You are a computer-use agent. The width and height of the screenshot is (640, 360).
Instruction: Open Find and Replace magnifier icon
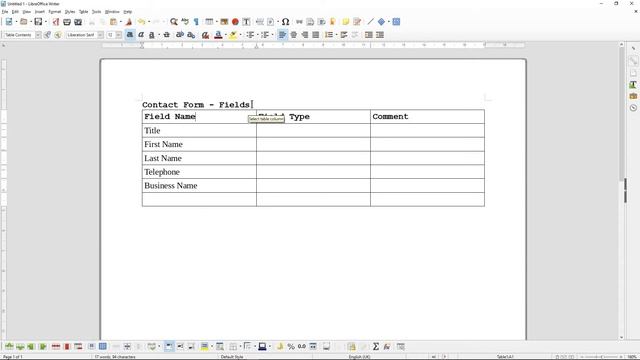[x=174, y=22]
